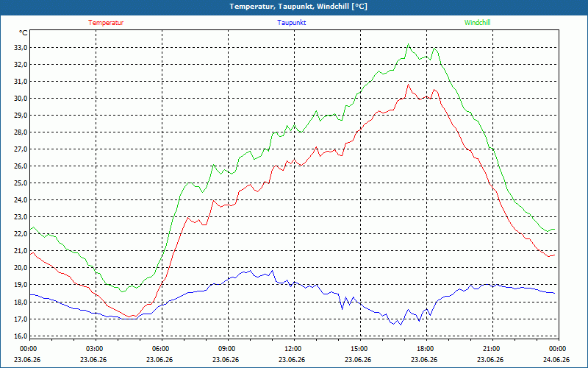588x368 pixels.
Task: Click the 24.06.26 date label on the x-axis
Action: pyautogui.click(x=556, y=359)
